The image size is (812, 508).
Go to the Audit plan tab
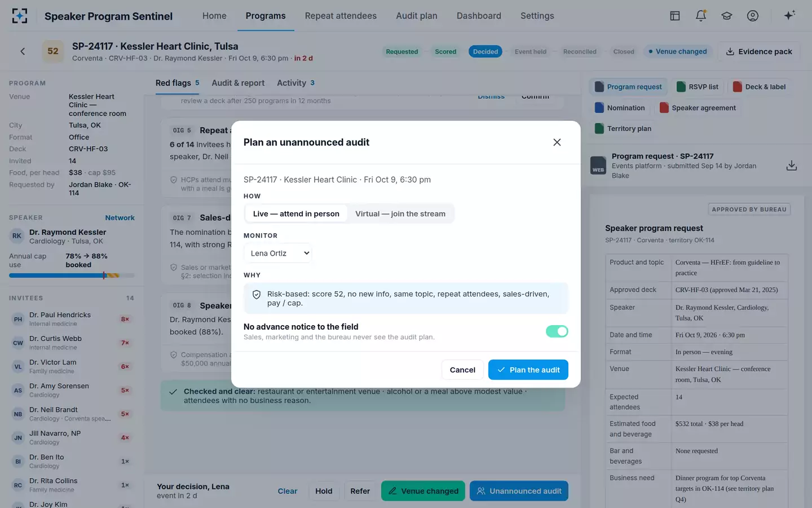point(417,16)
